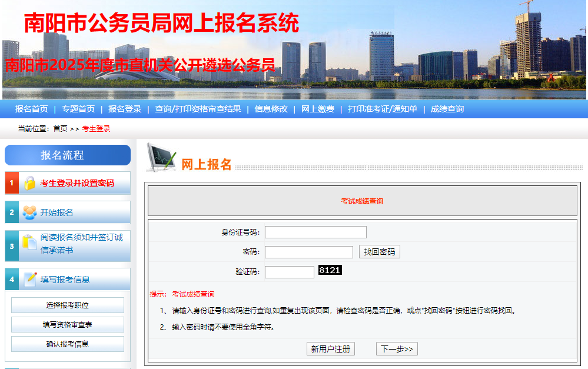Click the people icon beside 开始报名
The width and height of the screenshot is (588, 369).
(29, 212)
